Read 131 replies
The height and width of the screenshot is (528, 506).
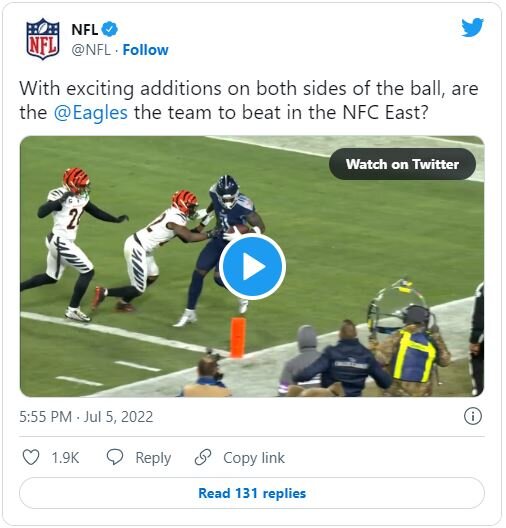click(252, 493)
